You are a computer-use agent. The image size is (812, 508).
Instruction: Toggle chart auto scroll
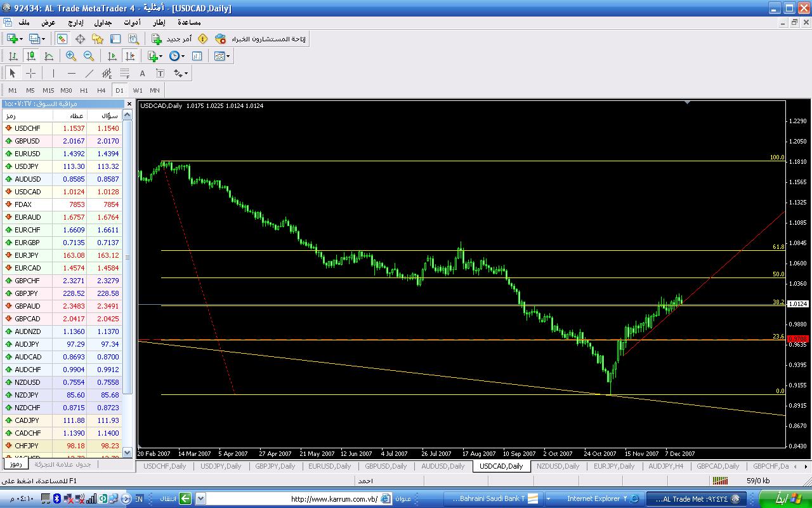[x=112, y=56]
